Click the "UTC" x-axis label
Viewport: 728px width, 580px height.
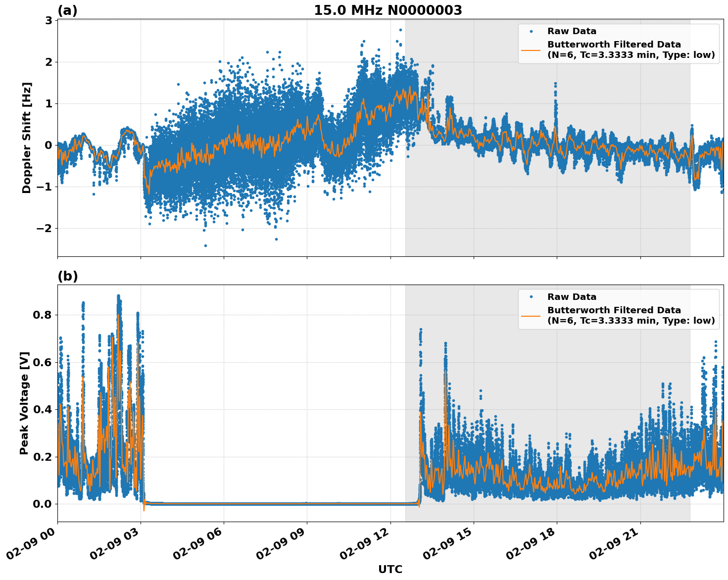click(x=390, y=569)
